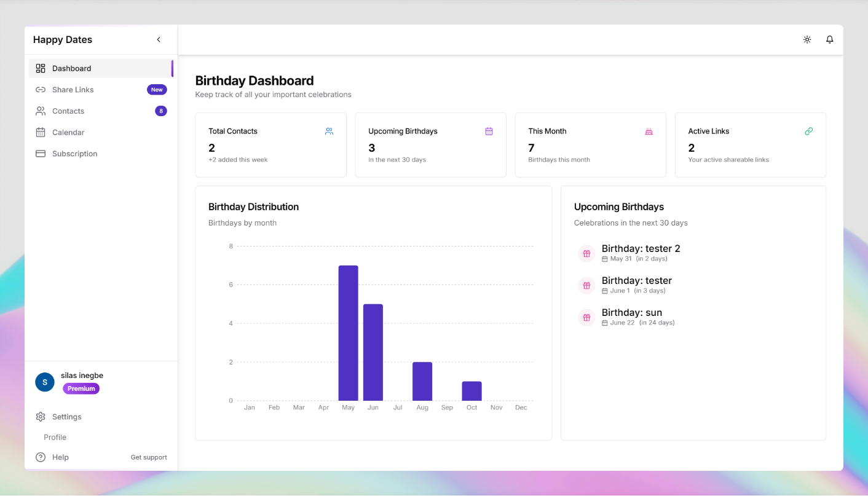
Task: Click the Birthday Dashboard page heading
Action: pos(254,81)
